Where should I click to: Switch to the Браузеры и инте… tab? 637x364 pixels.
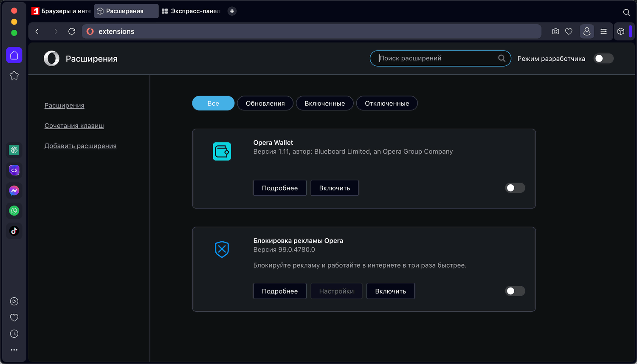pos(61,11)
